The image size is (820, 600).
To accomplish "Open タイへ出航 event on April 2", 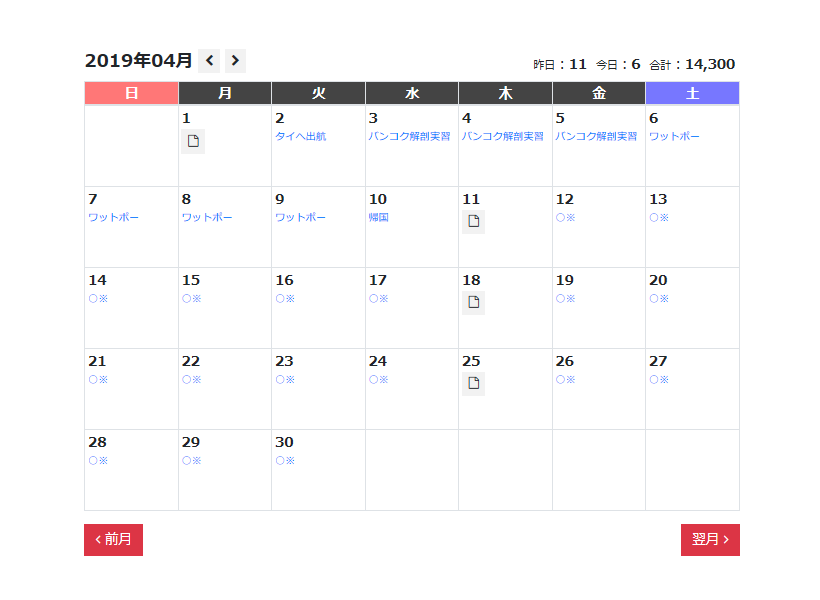I will point(301,137).
